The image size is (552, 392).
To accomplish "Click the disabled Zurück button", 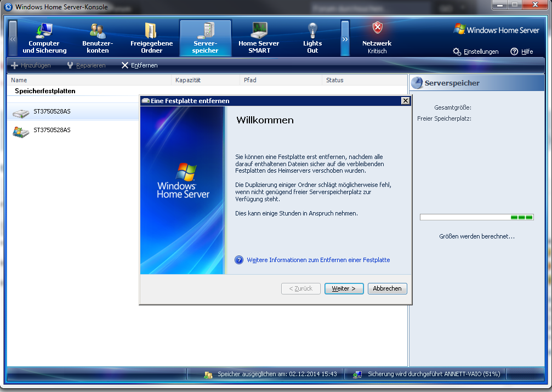I will point(300,288).
